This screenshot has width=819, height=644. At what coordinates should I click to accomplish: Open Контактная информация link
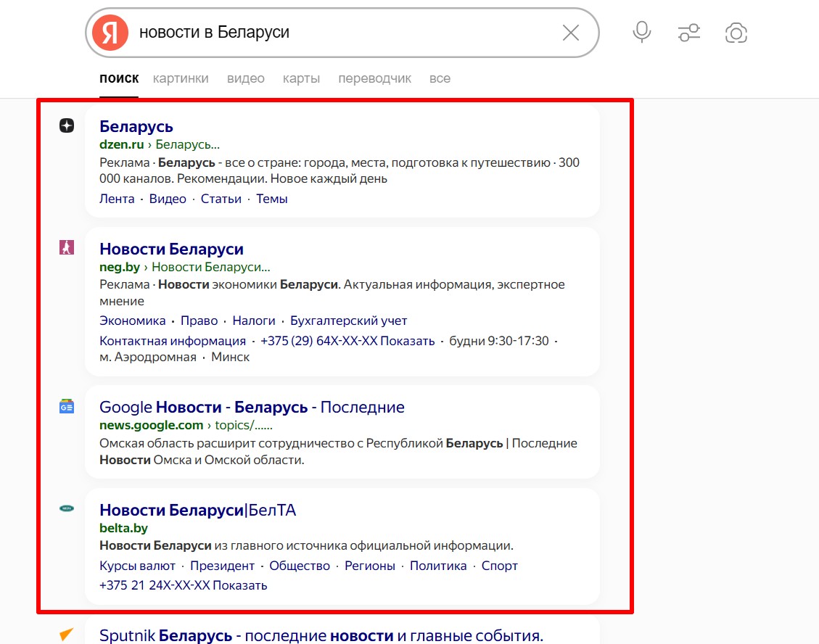pyautogui.click(x=173, y=341)
